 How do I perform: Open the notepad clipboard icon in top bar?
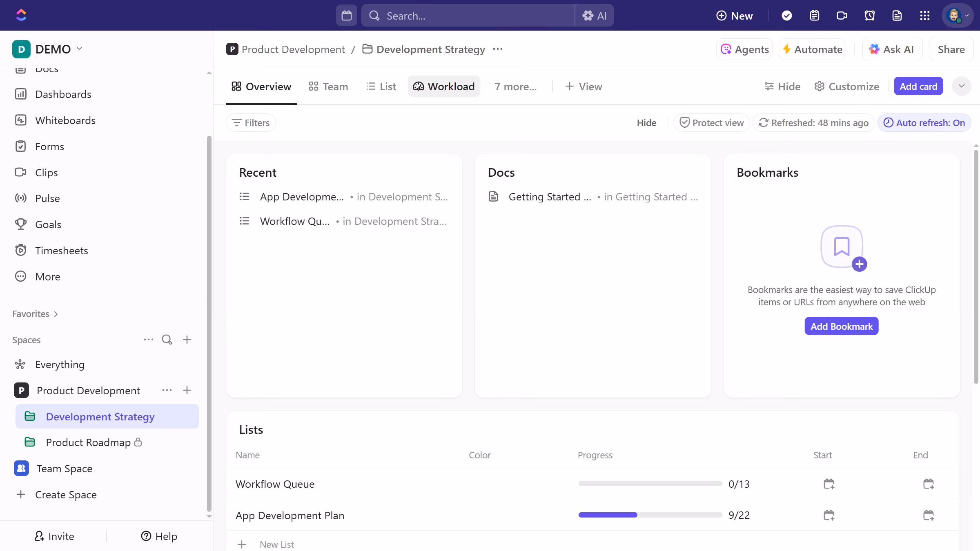pyautogui.click(x=814, y=16)
